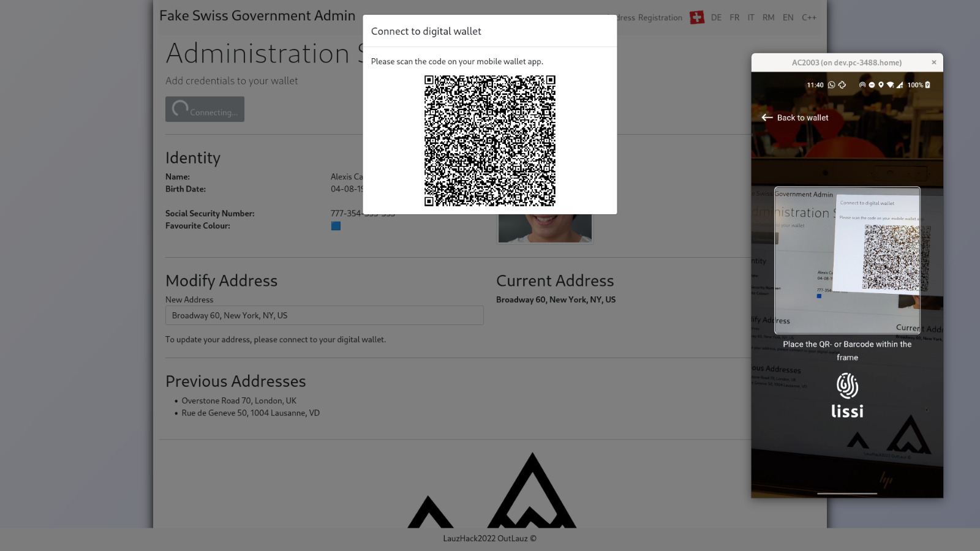The image size is (980, 551).
Task: Switch language to EN
Action: 788,18
